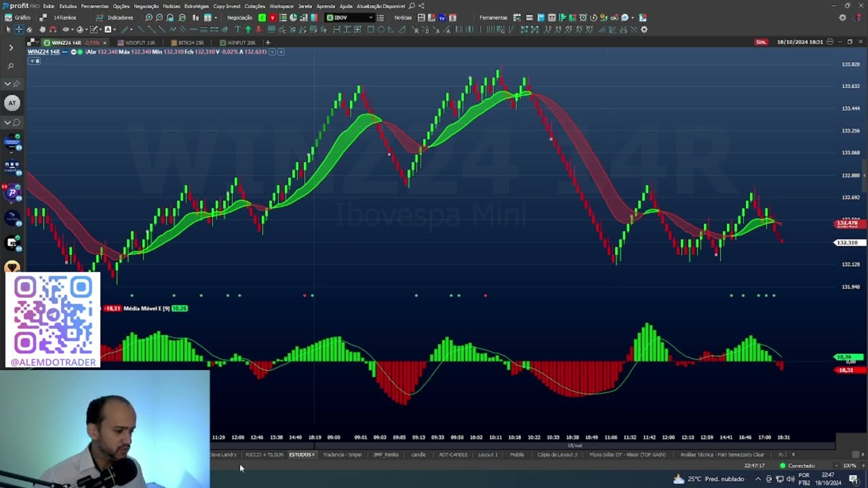Image resolution: width=868 pixels, height=488 pixels.
Task: Click the alarm clock icon
Action: [583, 18]
